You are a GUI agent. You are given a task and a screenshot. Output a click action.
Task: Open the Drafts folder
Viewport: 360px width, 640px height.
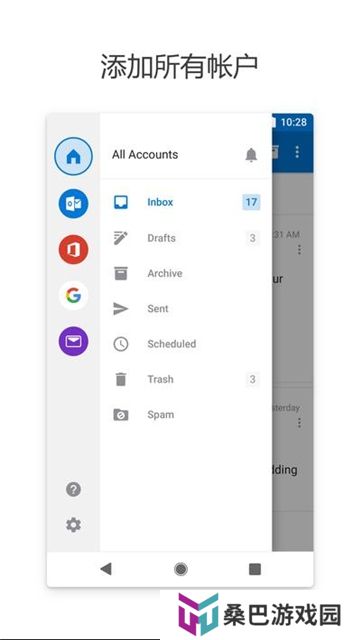click(x=186, y=238)
